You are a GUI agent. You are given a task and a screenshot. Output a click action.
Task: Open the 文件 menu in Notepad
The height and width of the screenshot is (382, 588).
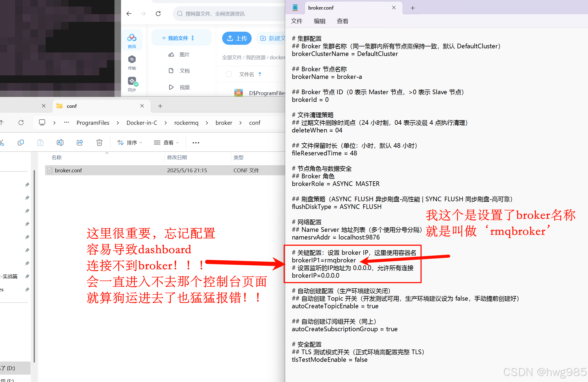pos(297,21)
